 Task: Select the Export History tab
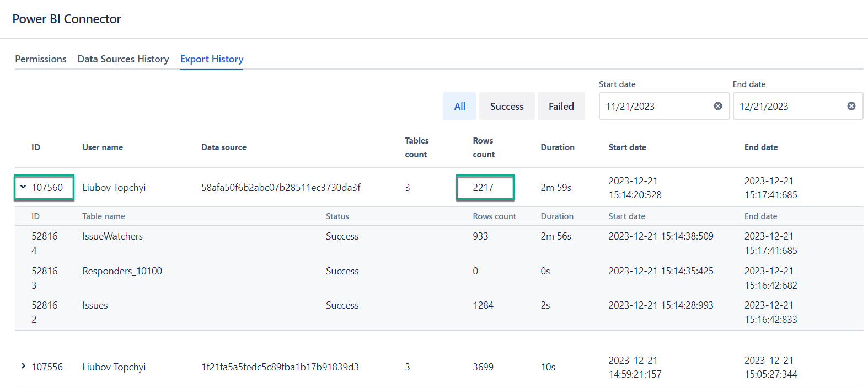tap(212, 59)
